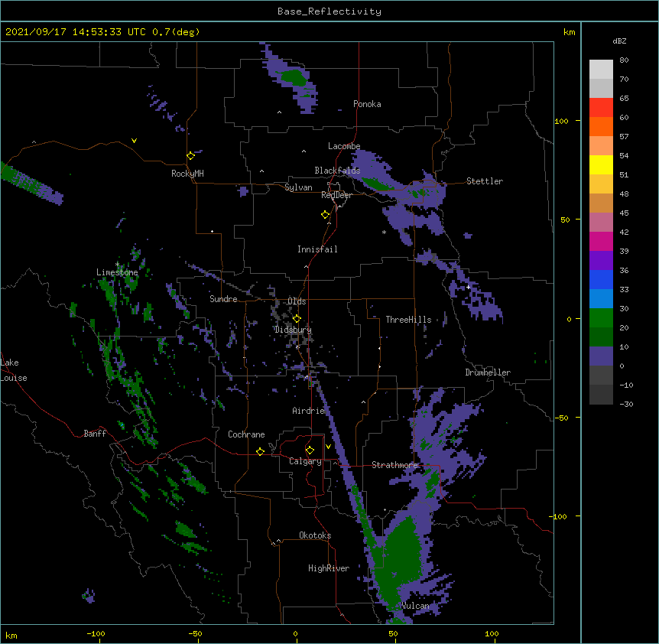This screenshot has height=644, width=659.
Task: Click the Stettler label
Action: tap(485, 181)
